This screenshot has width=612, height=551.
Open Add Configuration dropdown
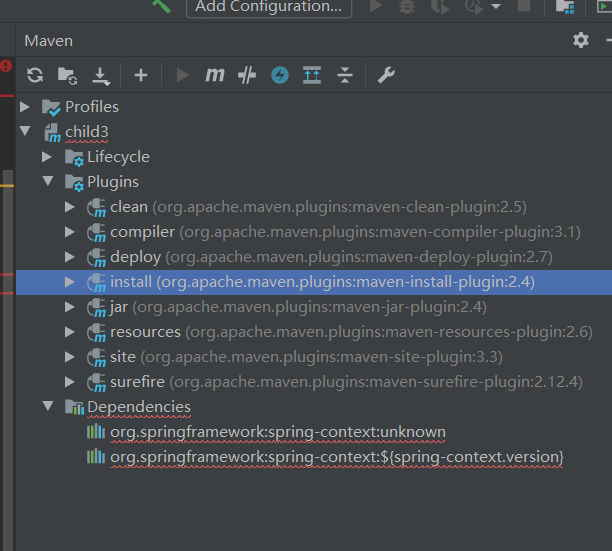click(269, 6)
